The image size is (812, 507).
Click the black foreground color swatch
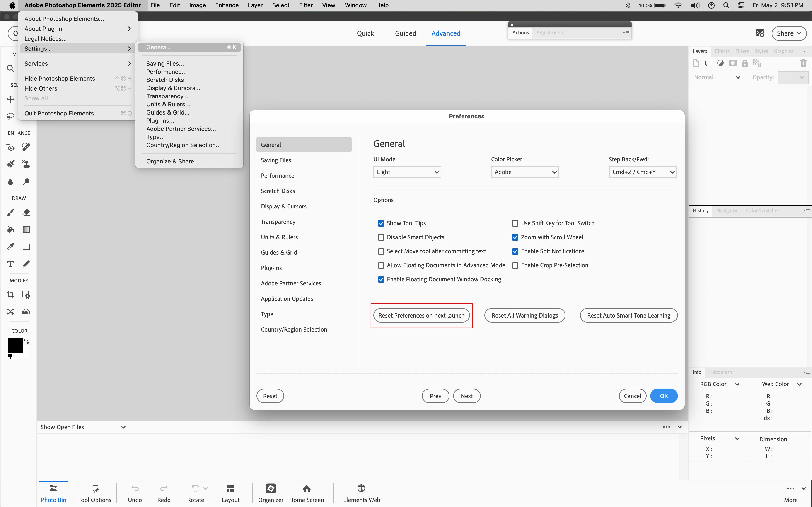click(x=15, y=345)
